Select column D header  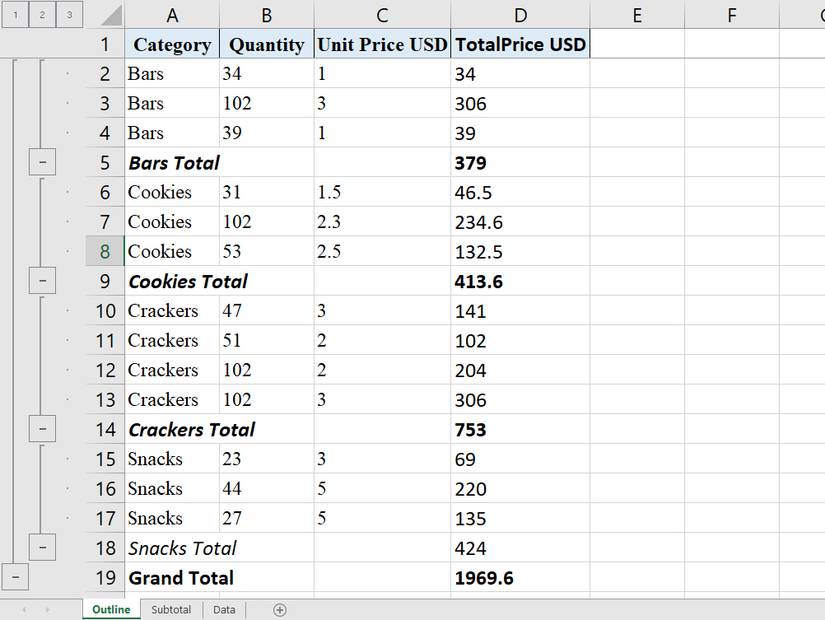[520, 14]
